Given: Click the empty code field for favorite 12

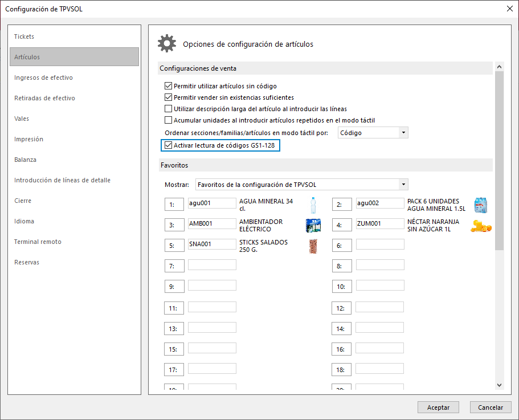Looking at the screenshot, I should pyautogui.click(x=379, y=307).
